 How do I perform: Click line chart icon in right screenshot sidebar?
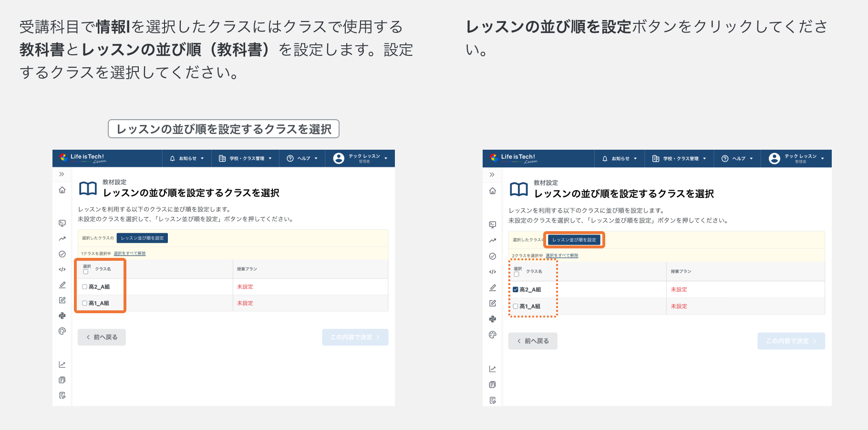coord(493,369)
